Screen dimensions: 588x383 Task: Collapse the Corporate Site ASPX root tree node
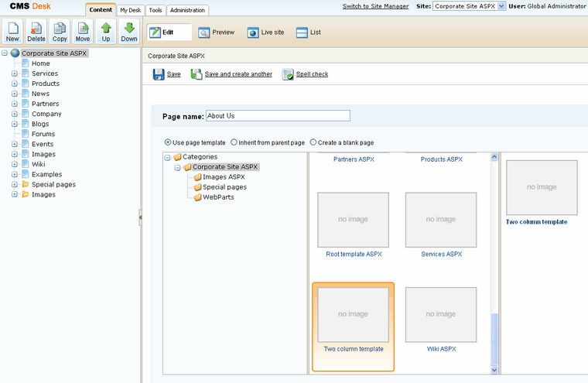click(5, 53)
